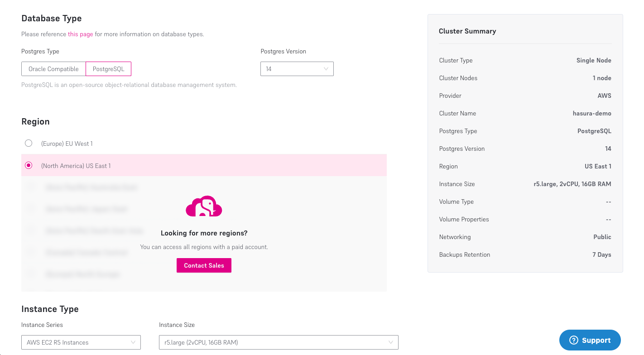Viewport: 644px width, 355px height.
Task: Click the hasura-demo cluster name value
Action: [x=592, y=113]
